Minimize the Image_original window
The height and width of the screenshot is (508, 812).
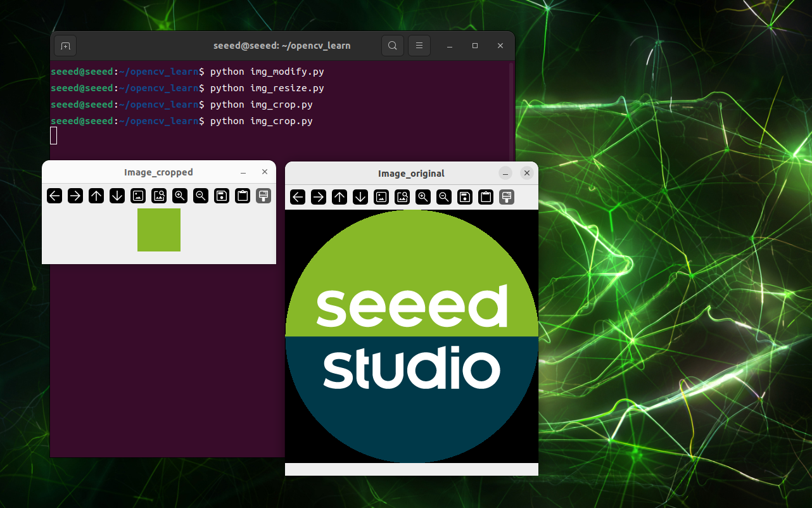pos(505,174)
